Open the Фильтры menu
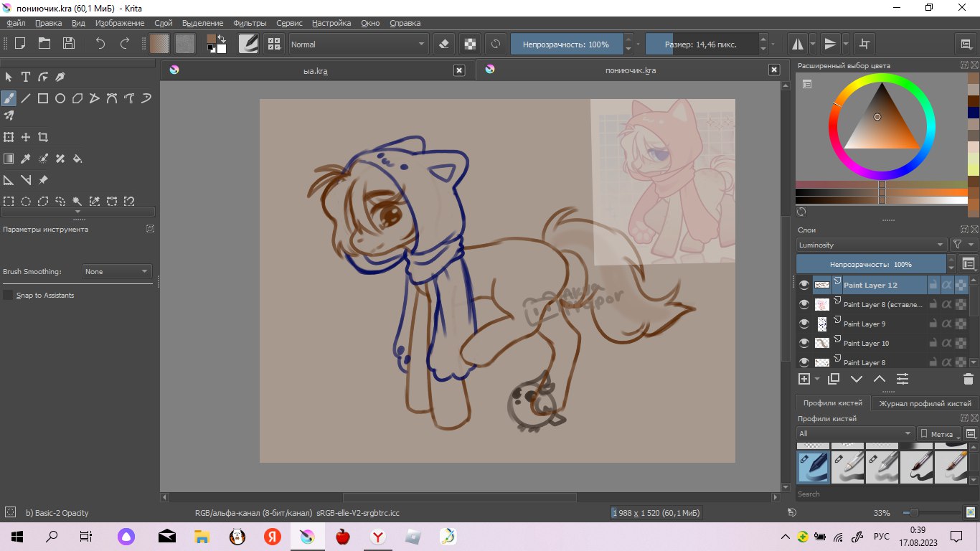This screenshot has width=980, height=551. pos(250,23)
